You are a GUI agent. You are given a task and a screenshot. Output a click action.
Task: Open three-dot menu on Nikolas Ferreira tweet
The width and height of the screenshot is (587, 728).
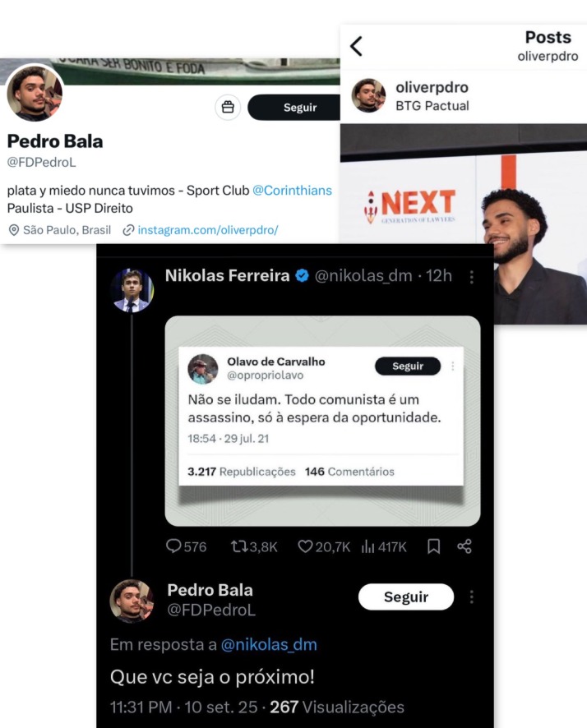tap(471, 277)
